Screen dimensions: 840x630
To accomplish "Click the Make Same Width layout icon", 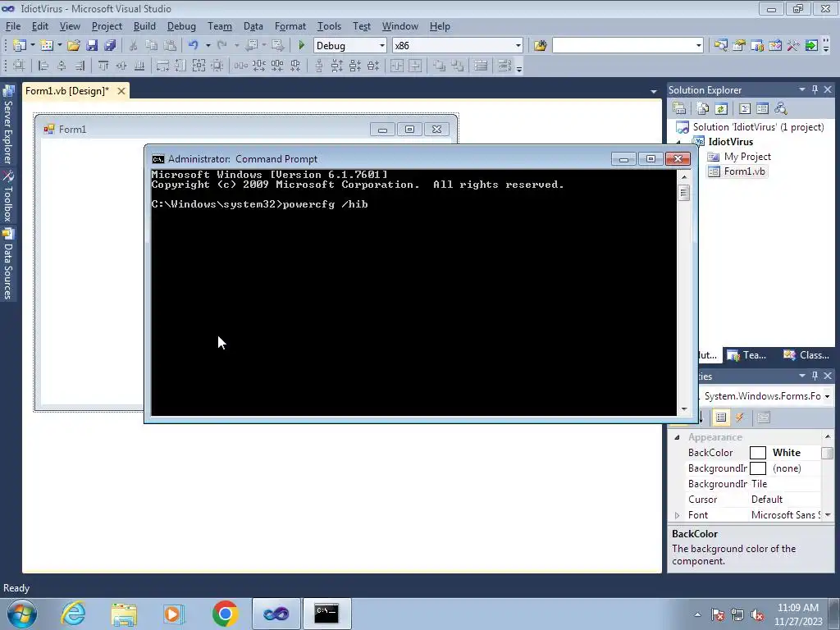I will point(162,66).
